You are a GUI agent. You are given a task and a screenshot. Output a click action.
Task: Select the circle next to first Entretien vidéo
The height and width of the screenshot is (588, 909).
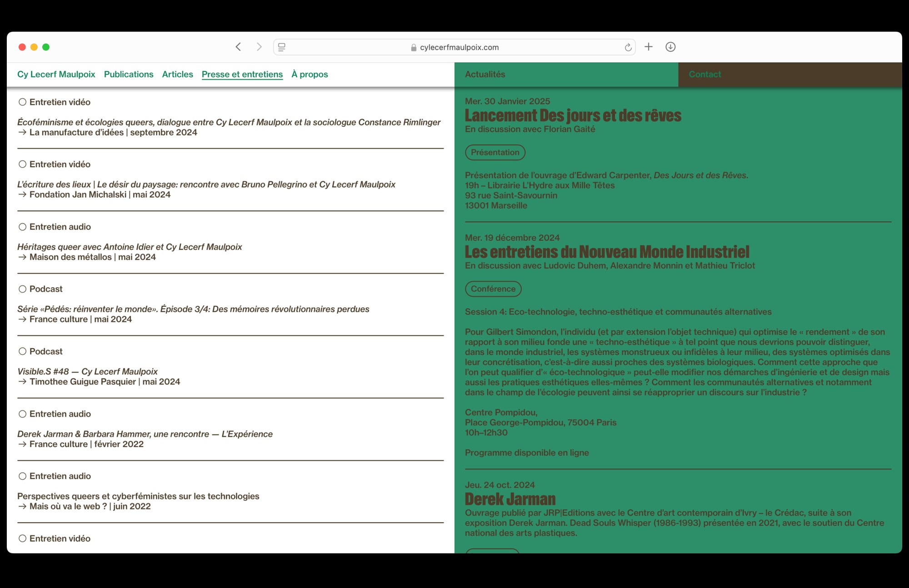click(x=22, y=102)
